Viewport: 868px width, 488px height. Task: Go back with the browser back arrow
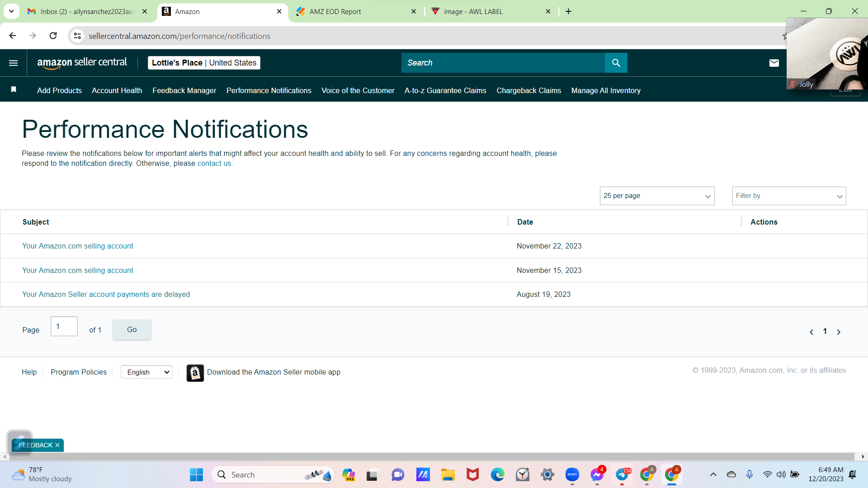click(13, 36)
